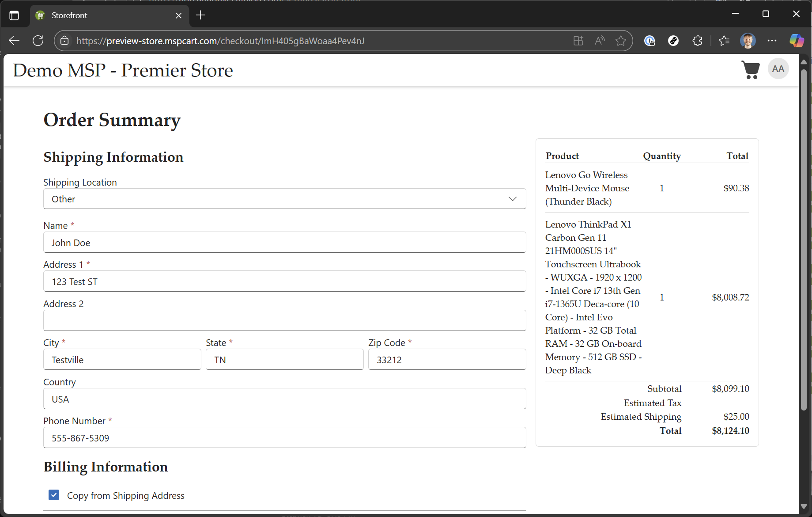Open the round black-and-white extension icon

[x=673, y=41]
